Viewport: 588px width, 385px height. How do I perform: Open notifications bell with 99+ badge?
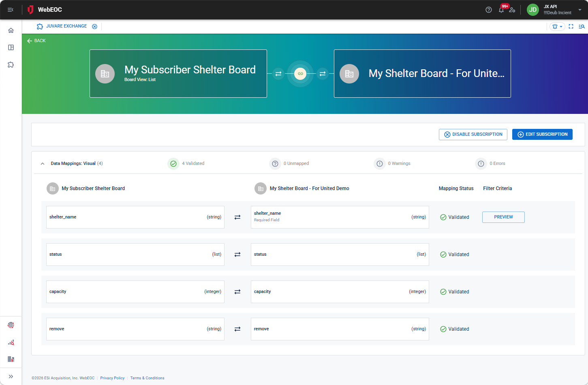[x=502, y=9]
